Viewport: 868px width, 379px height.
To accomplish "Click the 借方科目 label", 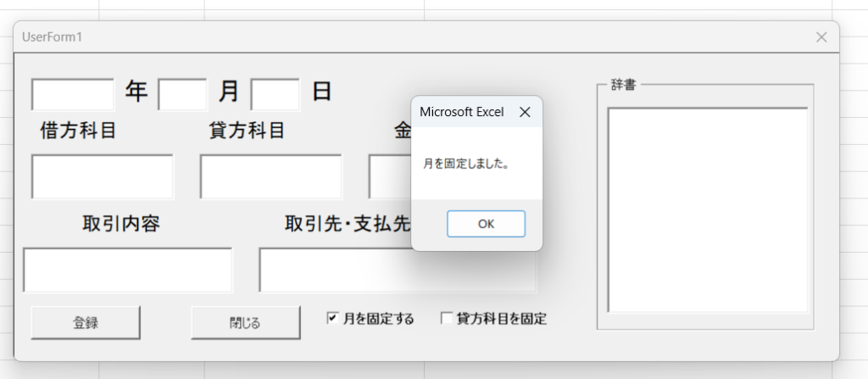I will coord(78,131).
